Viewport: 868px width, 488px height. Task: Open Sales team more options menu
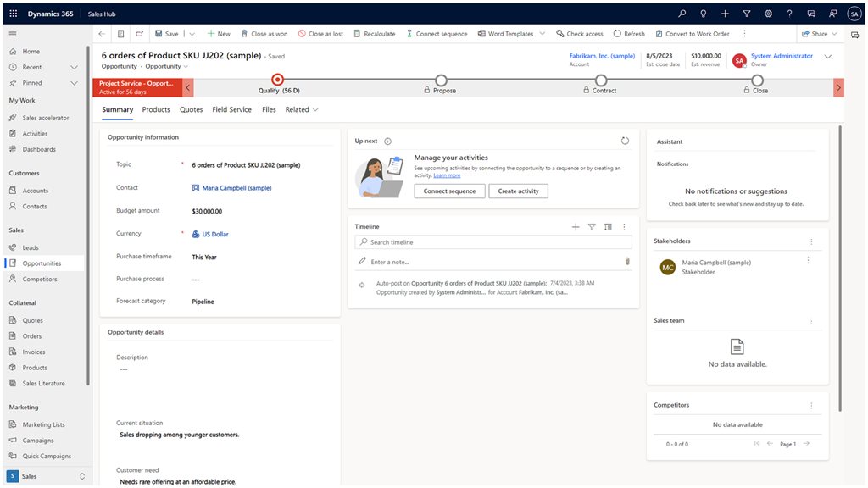pyautogui.click(x=811, y=321)
